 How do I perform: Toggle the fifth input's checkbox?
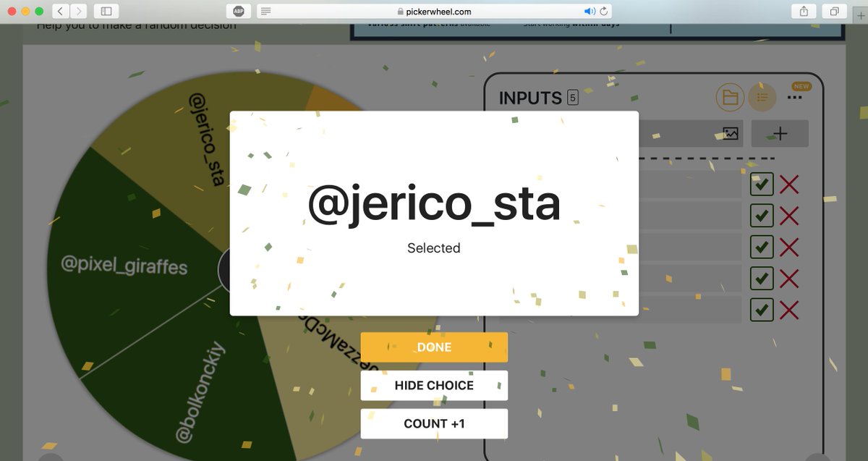762,310
